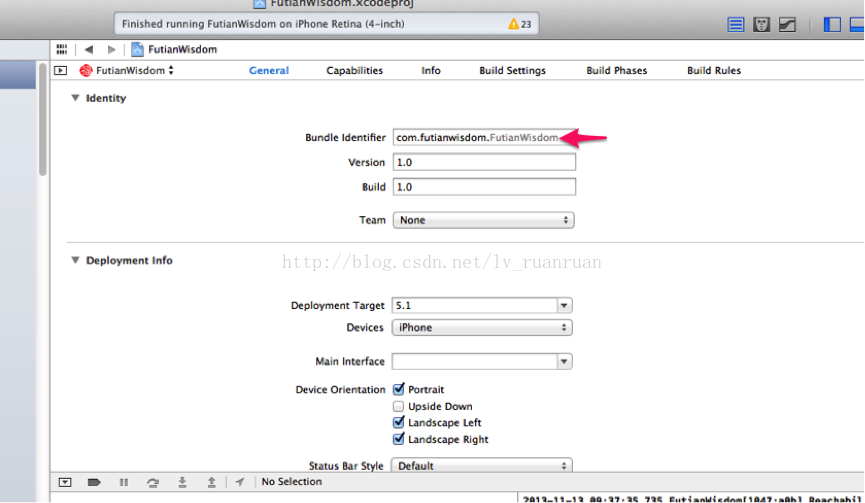Collapse the Deployment Info section

[75, 260]
